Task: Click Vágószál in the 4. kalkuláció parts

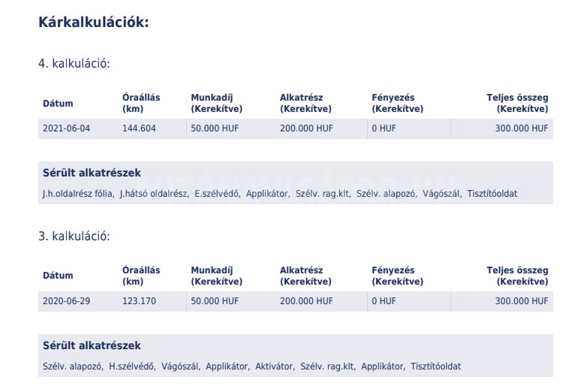Action: (x=441, y=194)
